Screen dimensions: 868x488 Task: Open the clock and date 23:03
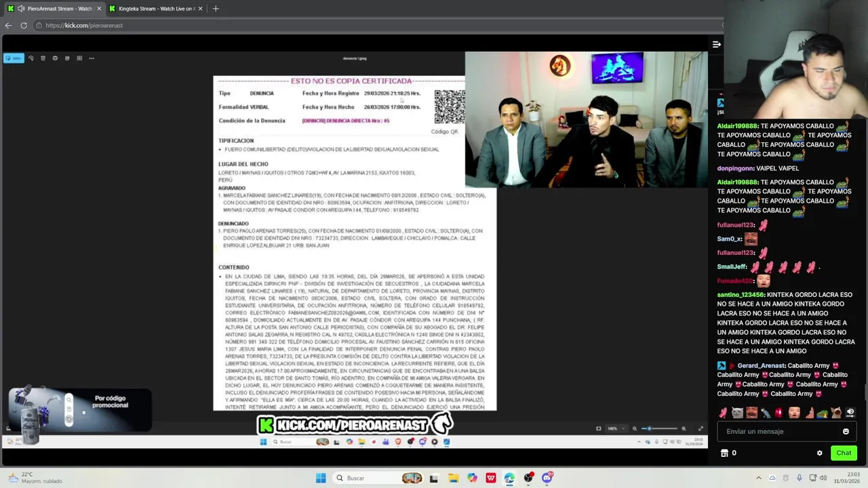coord(847,478)
